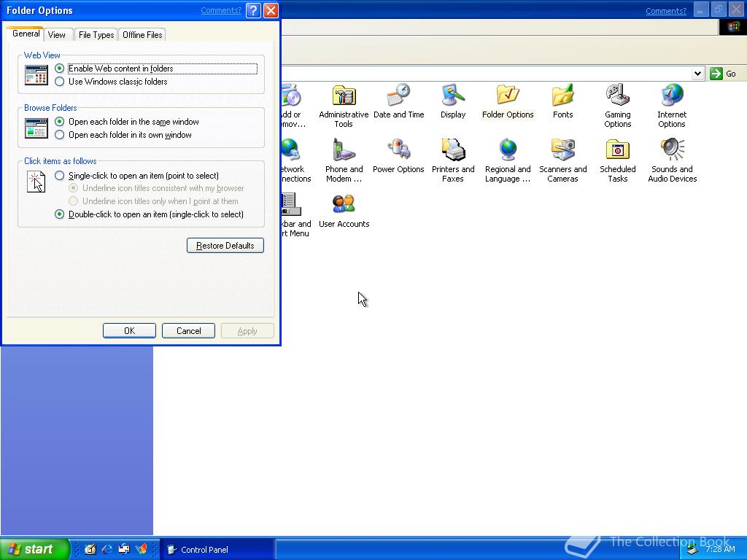Click the system tray hardware icon

692,550
